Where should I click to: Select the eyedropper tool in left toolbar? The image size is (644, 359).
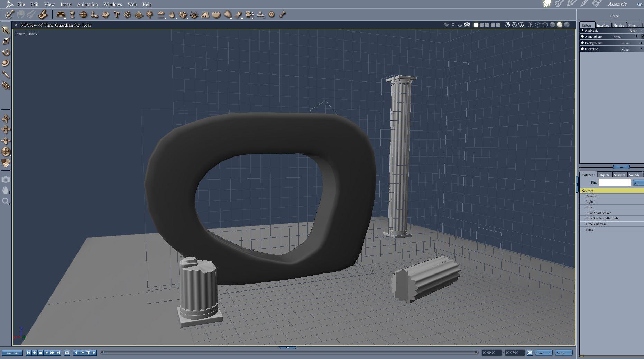coord(6,74)
